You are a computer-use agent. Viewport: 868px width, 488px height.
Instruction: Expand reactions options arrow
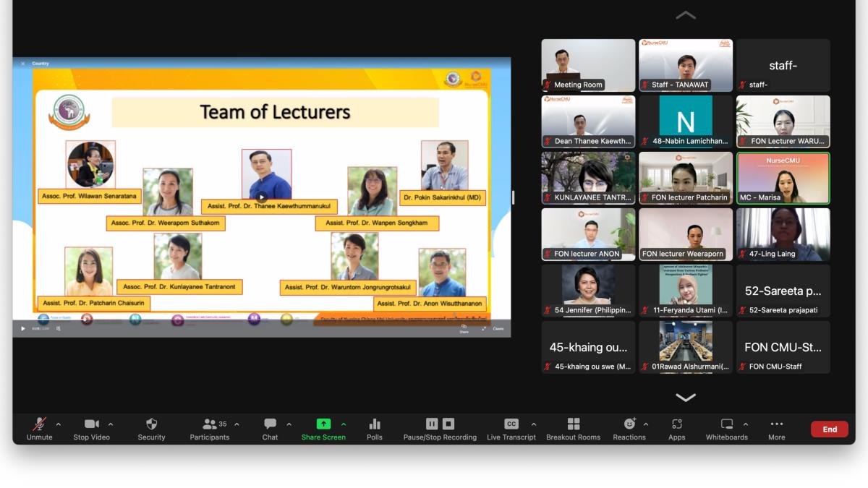[x=646, y=424]
